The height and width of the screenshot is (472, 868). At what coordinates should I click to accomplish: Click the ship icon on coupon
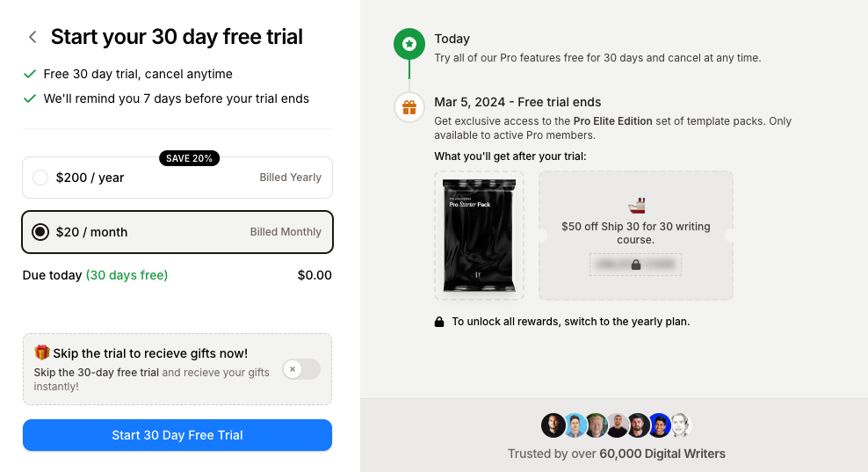pos(636,207)
